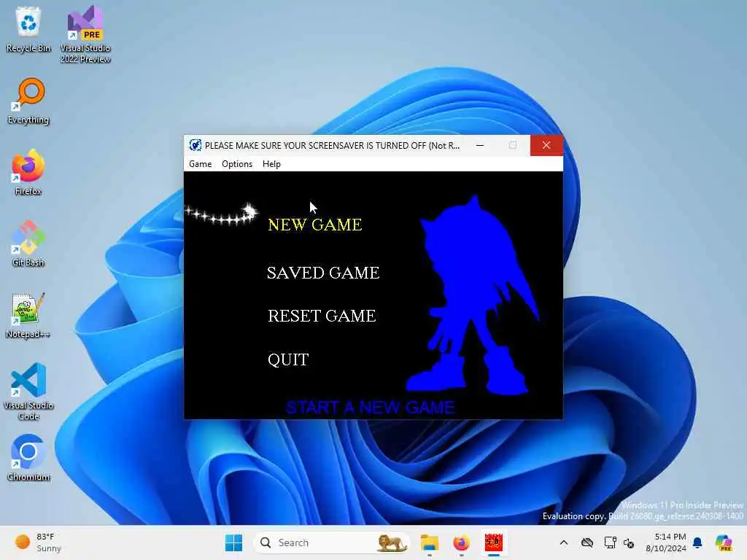Select RESET GAME option
The height and width of the screenshot is (560, 747).
pos(322,316)
